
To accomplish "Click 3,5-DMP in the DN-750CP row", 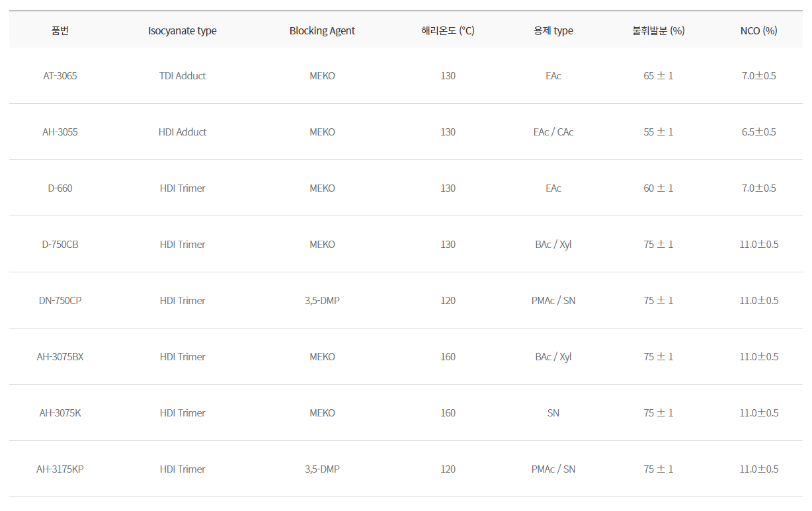I will click(x=322, y=300).
